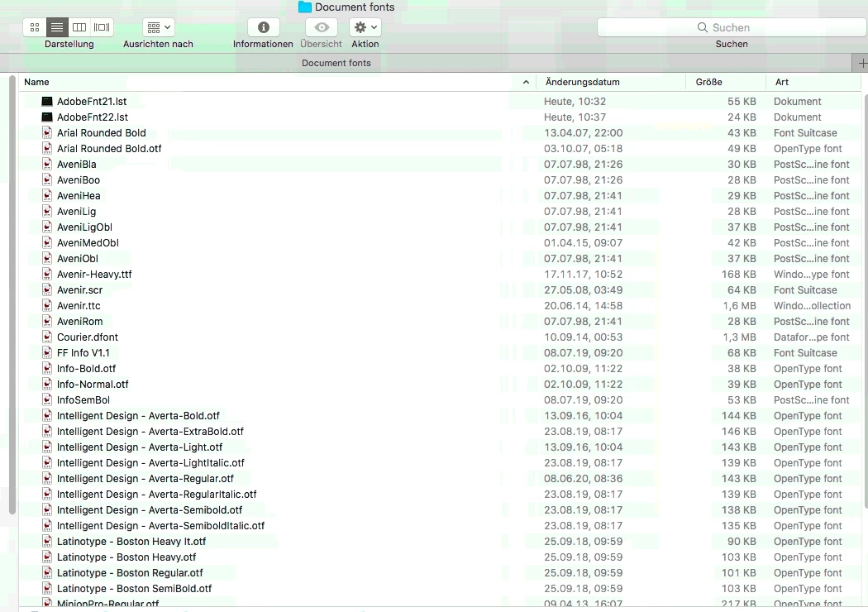Viewport: 868px width, 612px height.
Task: Click 01.04.15, 09:07 date of AveniMedObl
Action: (583, 242)
